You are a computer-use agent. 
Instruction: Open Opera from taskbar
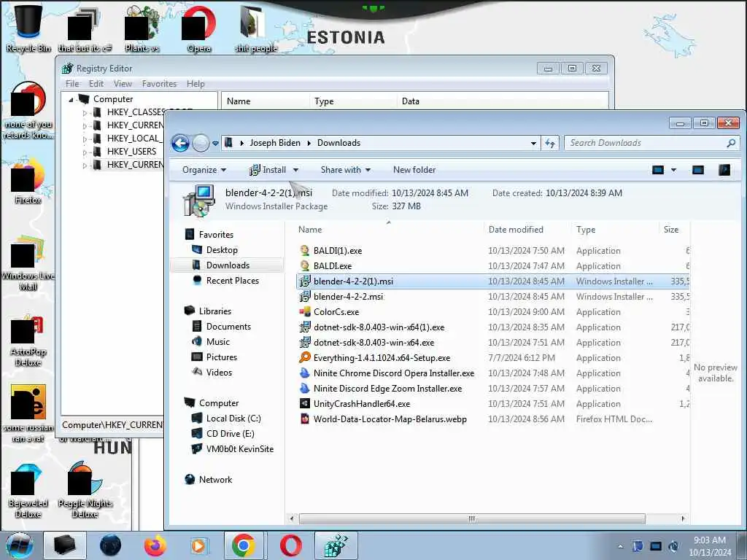pos(290,545)
